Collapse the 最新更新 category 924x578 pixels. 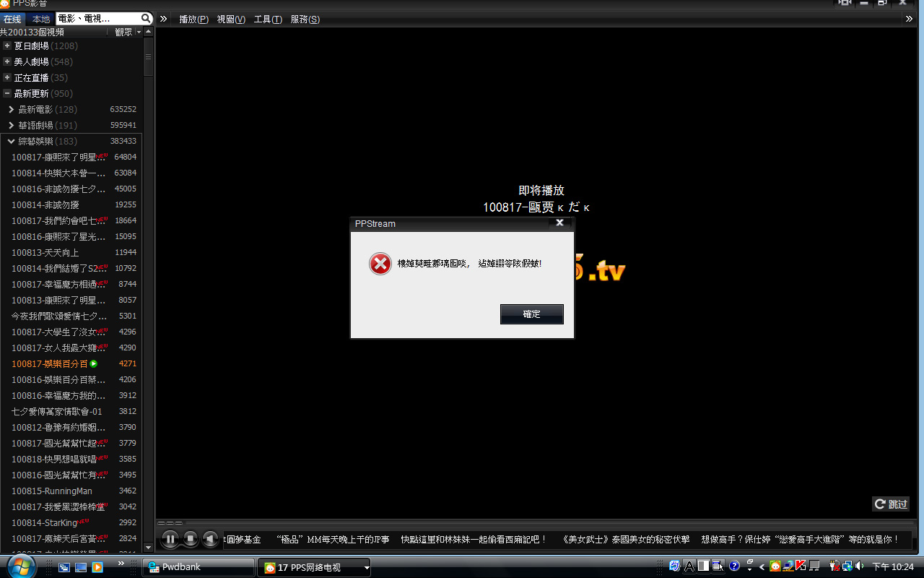tap(7, 93)
